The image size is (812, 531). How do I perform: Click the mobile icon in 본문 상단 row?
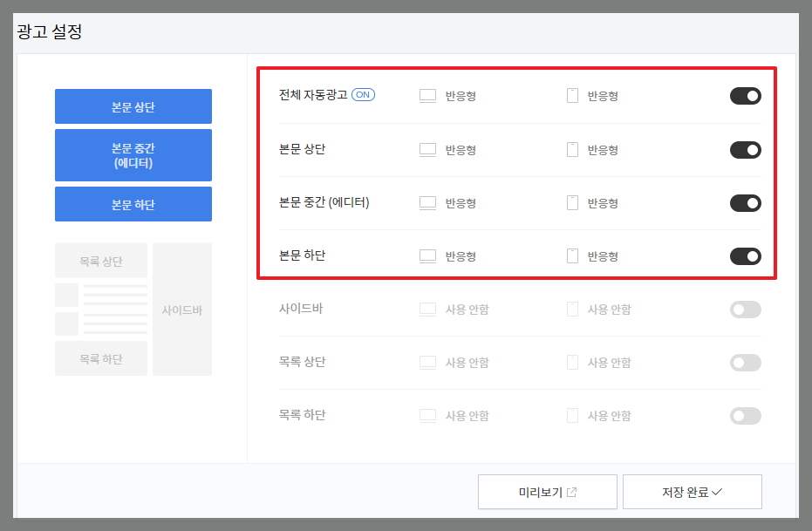click(572, 150)
